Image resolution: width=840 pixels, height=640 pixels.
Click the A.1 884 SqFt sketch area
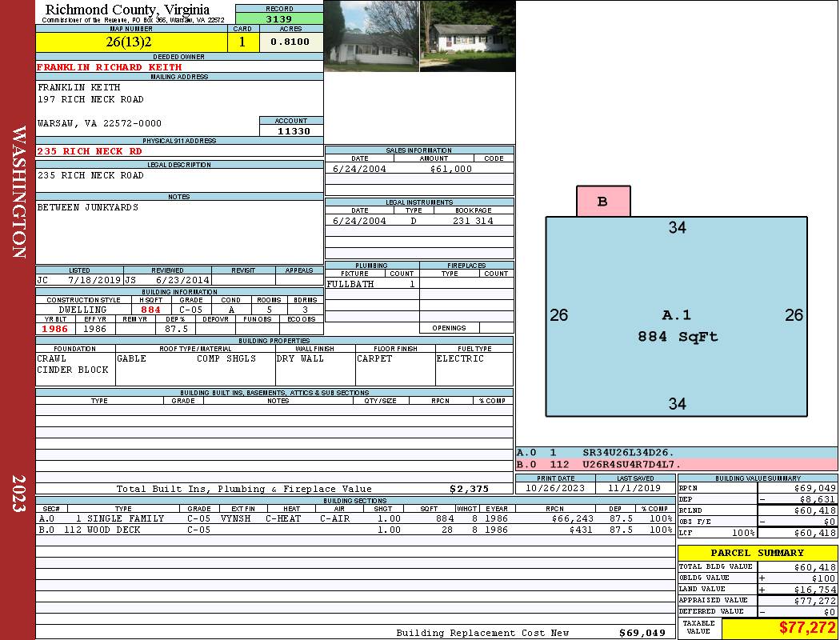point(677,317)
